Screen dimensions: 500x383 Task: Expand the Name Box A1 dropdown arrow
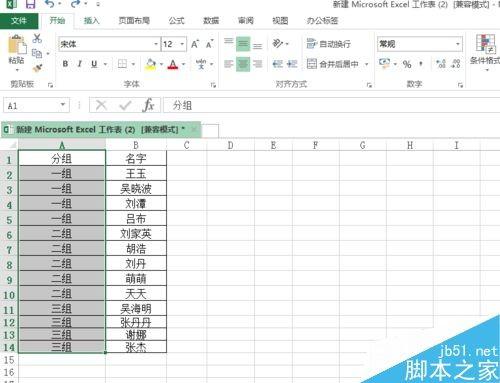(62, 105)
